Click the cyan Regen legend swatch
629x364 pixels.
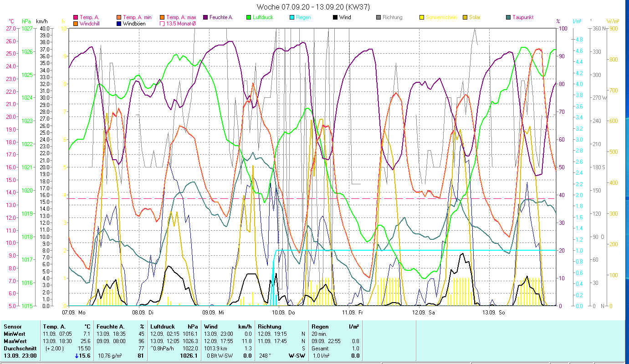click(x=292, y=17)
